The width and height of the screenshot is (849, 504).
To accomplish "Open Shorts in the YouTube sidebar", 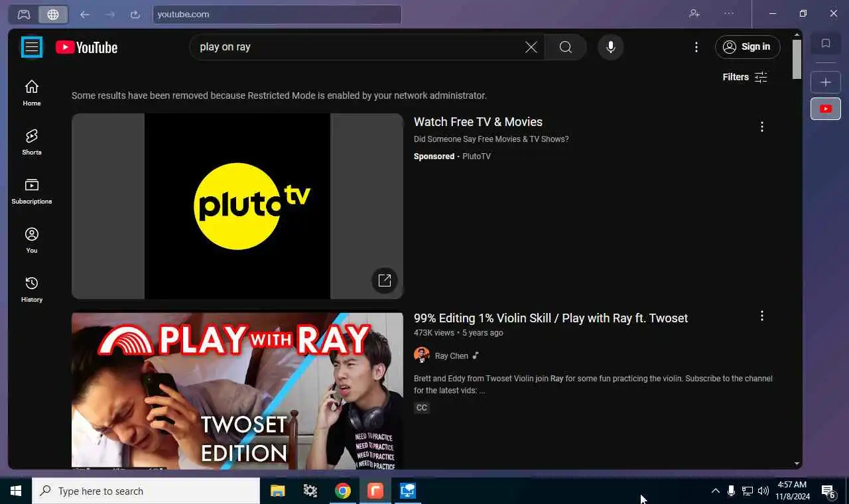I will [x=32, y=142].
